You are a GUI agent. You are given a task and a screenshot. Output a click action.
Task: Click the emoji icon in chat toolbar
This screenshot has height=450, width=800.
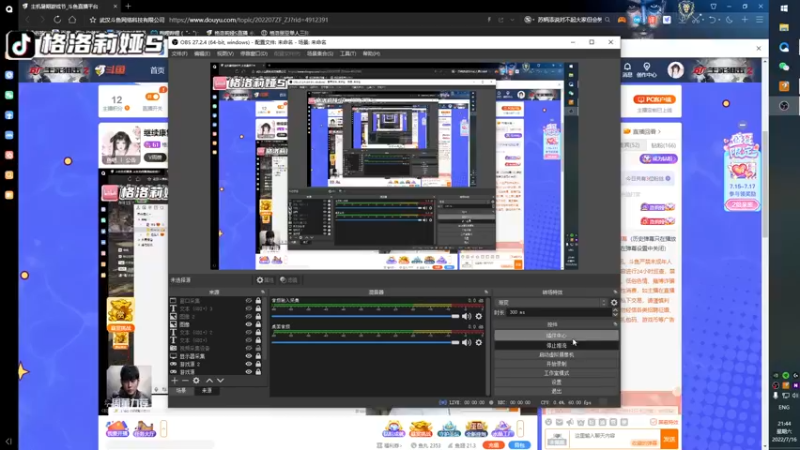tap(548, 422)
